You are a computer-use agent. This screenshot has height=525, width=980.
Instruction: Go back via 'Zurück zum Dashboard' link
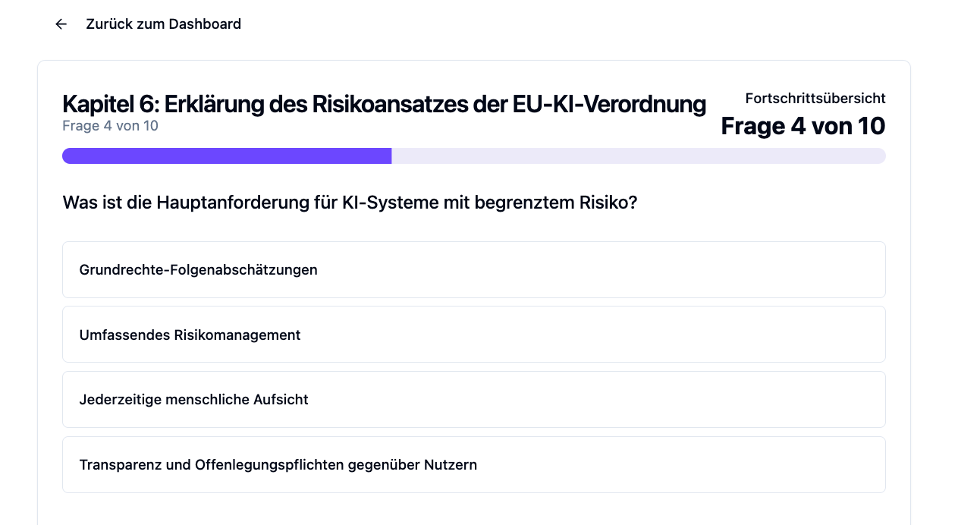163,24
